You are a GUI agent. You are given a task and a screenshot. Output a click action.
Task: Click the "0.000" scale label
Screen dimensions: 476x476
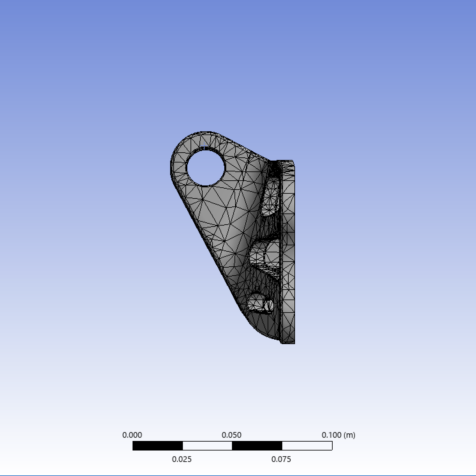132,435
